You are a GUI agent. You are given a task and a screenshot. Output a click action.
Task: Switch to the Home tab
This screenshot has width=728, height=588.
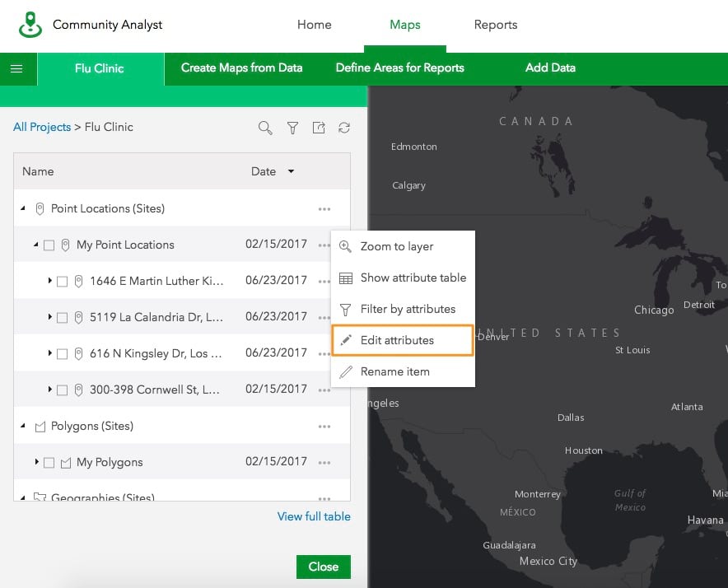click(x=315, y=25)
